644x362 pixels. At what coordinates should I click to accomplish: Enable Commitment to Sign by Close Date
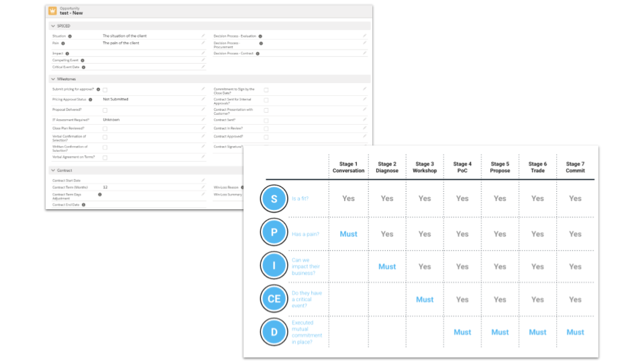click(x=266, y=90)
